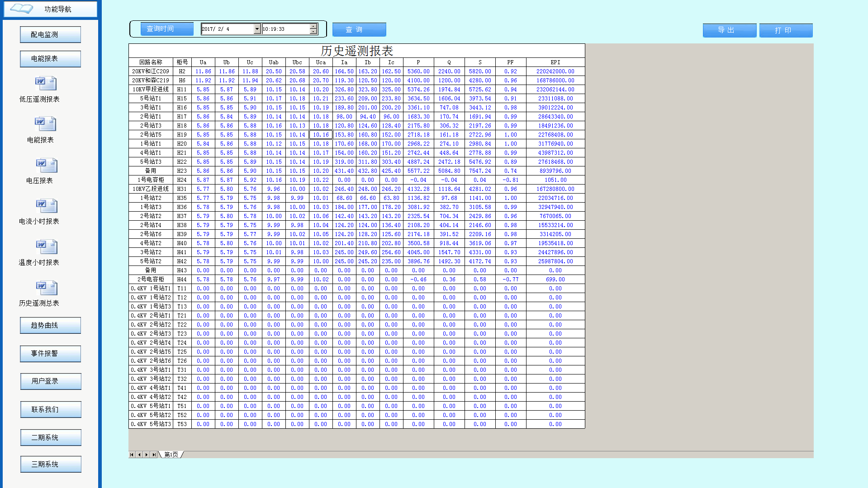Screen dimensions: 868x488
Task: Go to the first sheet using navigation arrow
Action: click(x=132, y=455)
